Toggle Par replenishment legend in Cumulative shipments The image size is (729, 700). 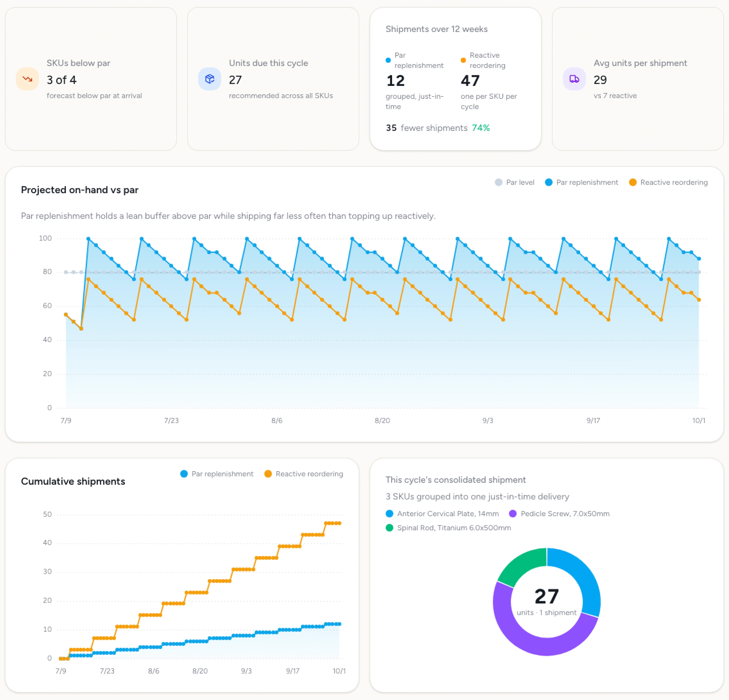217,474
